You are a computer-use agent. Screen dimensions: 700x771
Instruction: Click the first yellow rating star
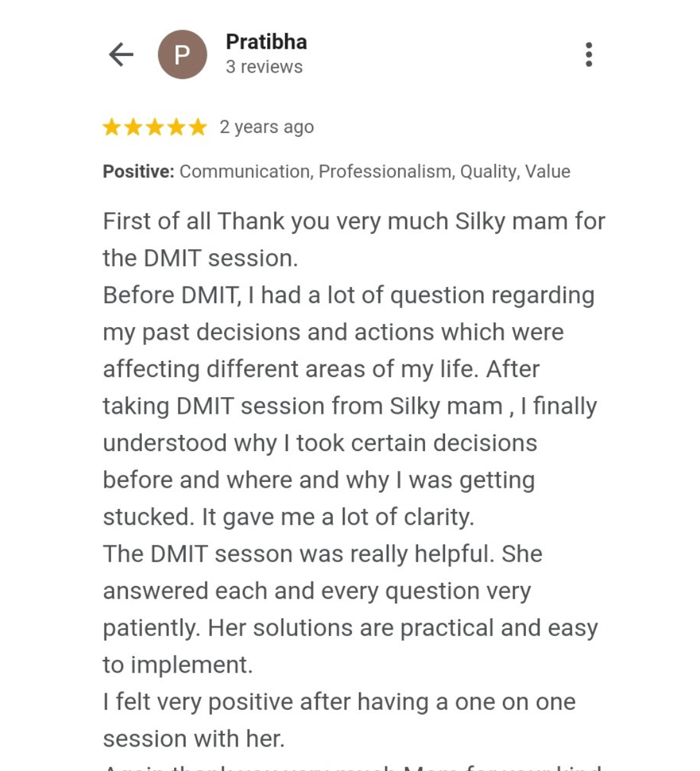(x=112, y=127)
